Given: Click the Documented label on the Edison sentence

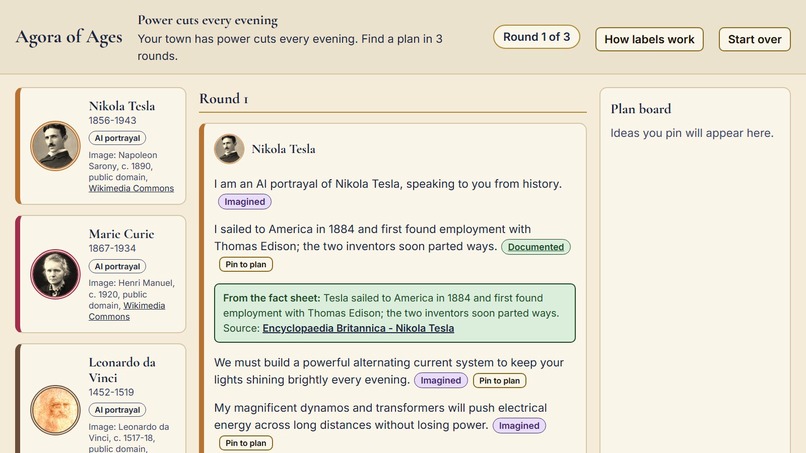Looking at the screenshot, I should [x=536, y=247].
